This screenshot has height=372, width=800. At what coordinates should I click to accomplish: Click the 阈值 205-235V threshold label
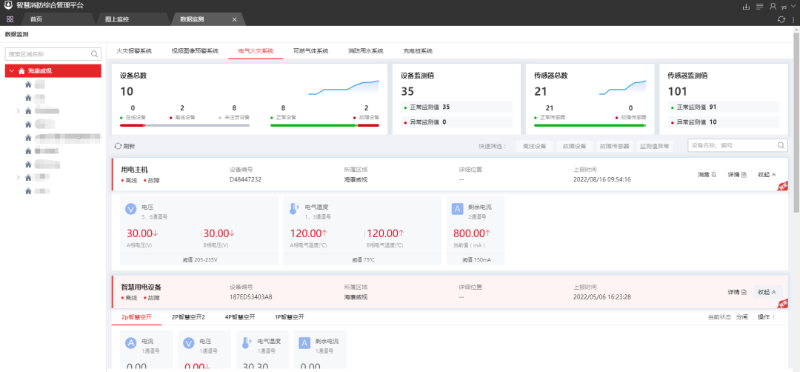click(200, 259)
